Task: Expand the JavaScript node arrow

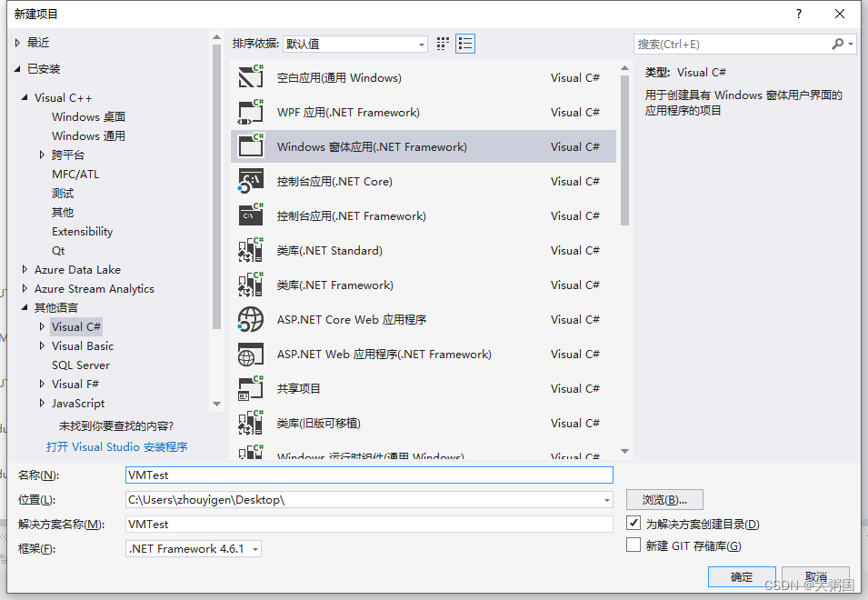Action: 42,403
